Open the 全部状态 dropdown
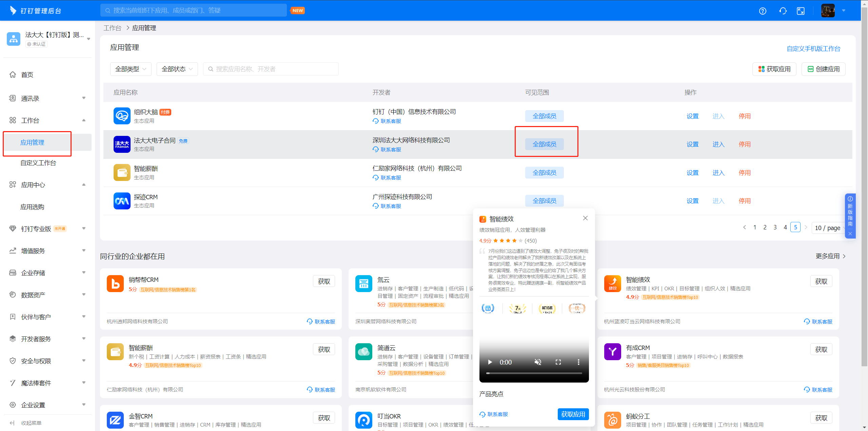868x431 pixels. pos(177,69)
